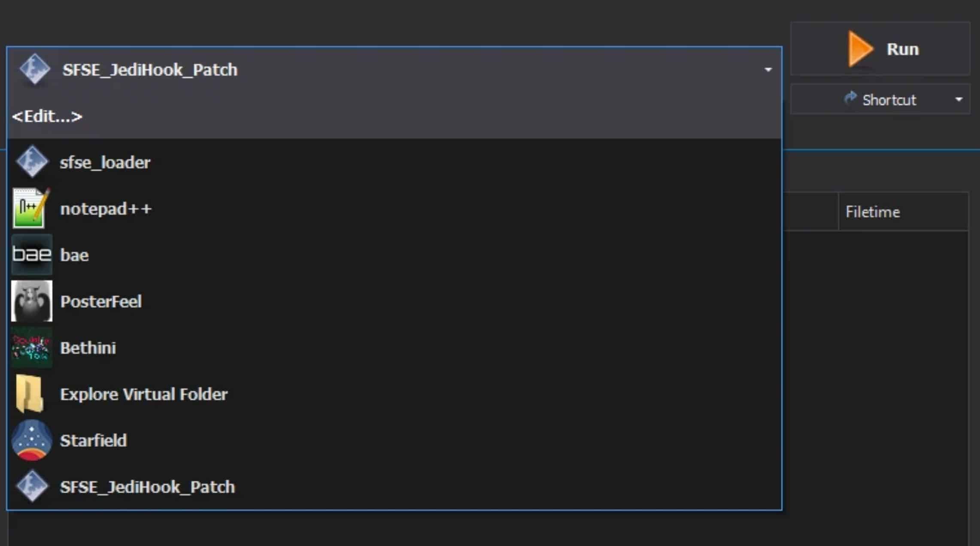Click the PosterFeel thumbnail icon
980x546 pixels.
pyautogui.click(x=32, y=301)
